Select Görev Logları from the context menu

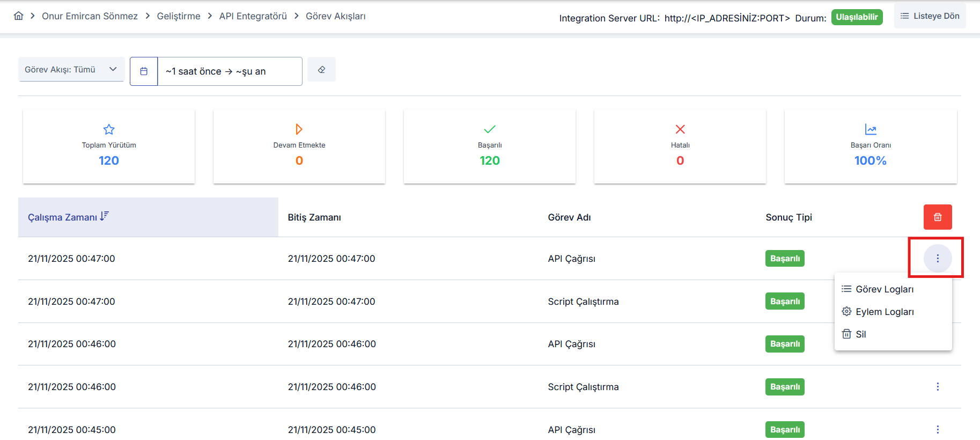[884, 289]
